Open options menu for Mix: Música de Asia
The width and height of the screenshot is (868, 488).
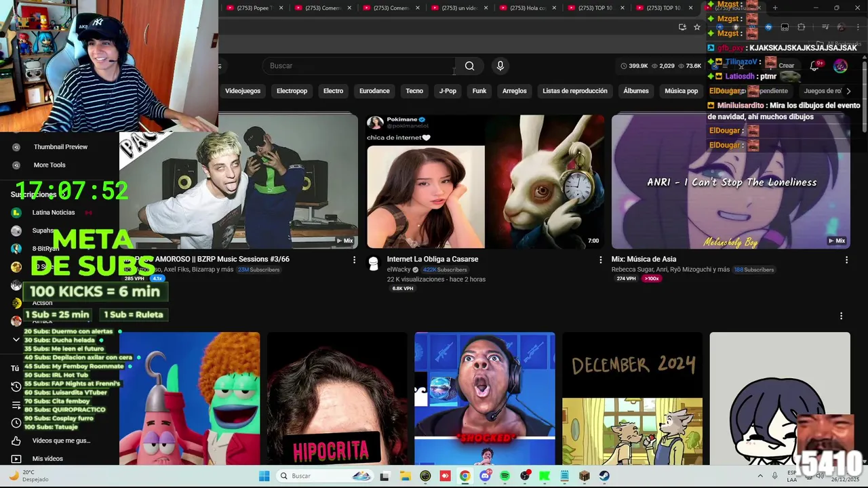(x=846, y=260)
